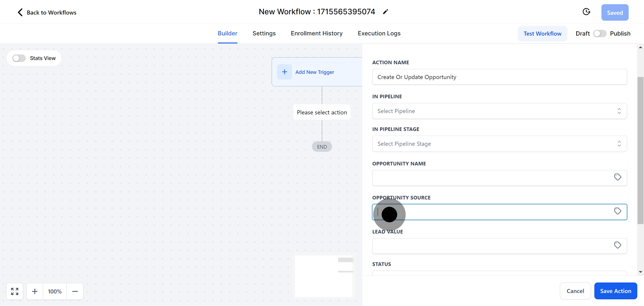Click the pencil icon to rename workflow
644x306 pixels.
385,12
